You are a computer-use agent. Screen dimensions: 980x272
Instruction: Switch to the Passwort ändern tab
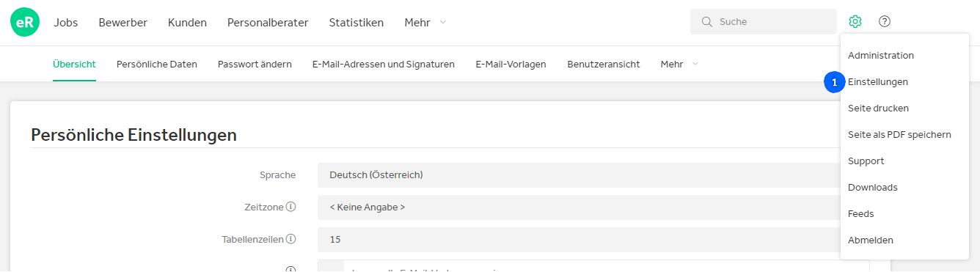(255, 65)
